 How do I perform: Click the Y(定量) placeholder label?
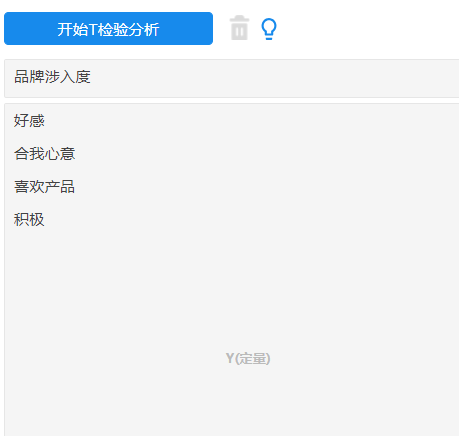tap(248, 359)
